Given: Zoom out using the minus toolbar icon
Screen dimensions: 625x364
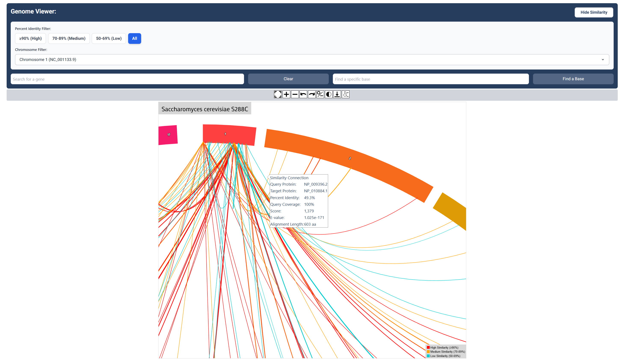Looking at the screenshot, I should click(x=295, y=94).
